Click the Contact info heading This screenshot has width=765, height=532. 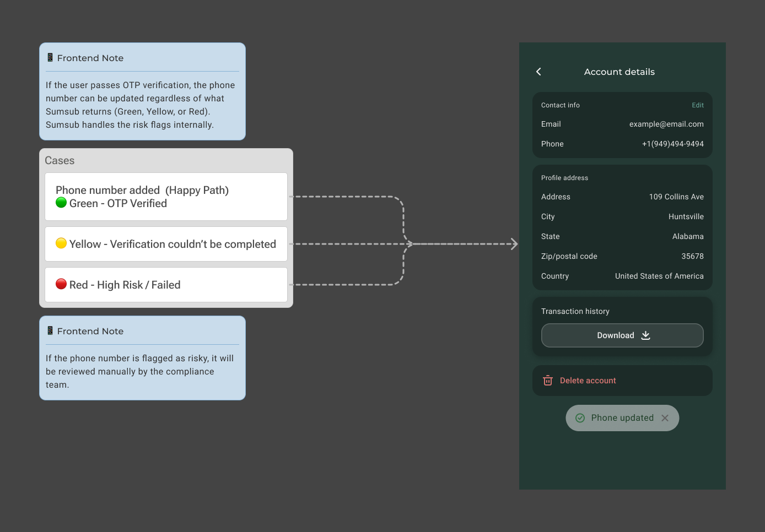pyautogui.click(x=561, y=105)
